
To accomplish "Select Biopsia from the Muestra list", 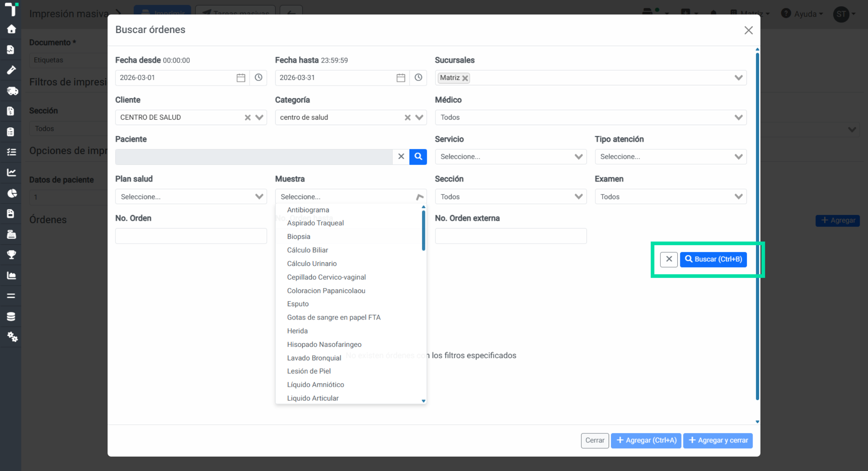I will 299,236.
